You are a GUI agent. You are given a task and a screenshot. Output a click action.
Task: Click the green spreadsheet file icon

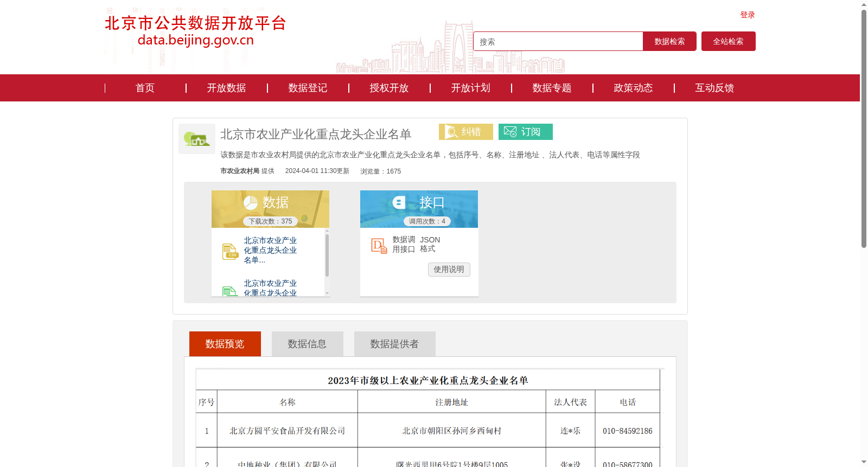point(230,291)
